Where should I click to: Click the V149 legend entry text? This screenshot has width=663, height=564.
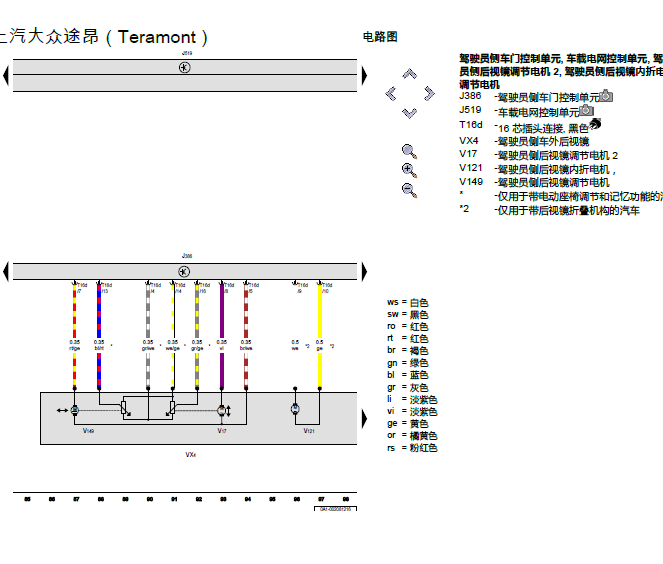click(553, 182)
